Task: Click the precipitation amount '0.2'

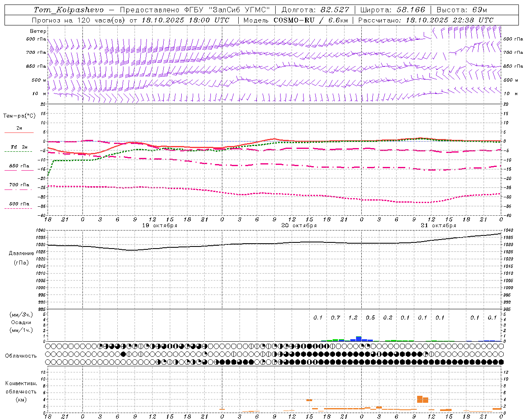Action: point(388,317)
